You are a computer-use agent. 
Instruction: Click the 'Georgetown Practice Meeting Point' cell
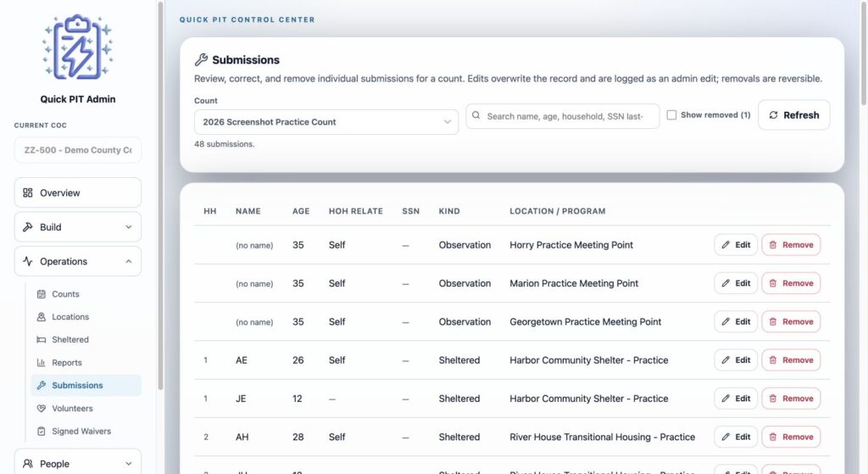point(585,321)
